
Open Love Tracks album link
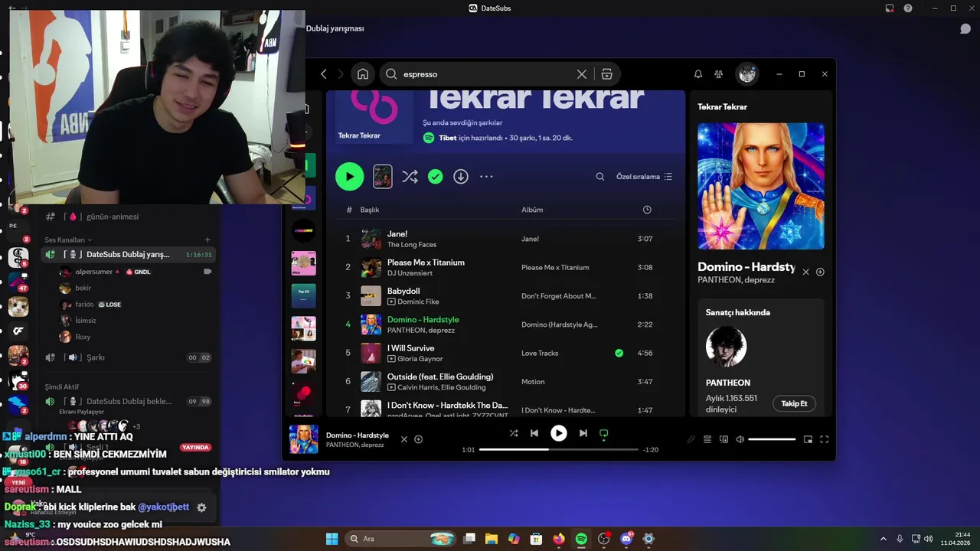pyautogui.click(x=540, y=353)
